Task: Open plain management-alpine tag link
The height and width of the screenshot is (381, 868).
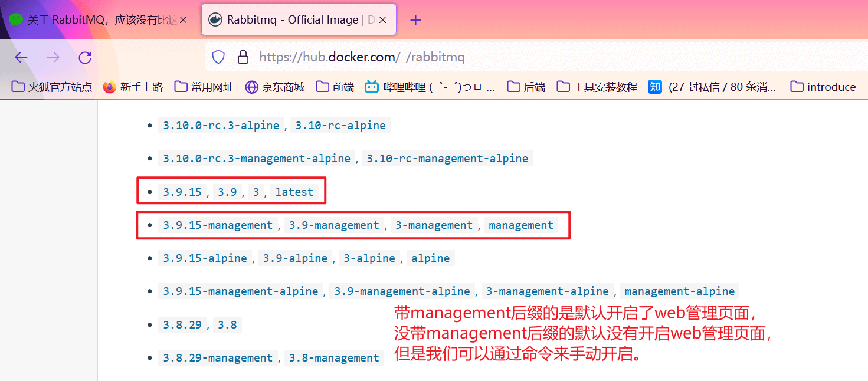Action: point(680,291)
